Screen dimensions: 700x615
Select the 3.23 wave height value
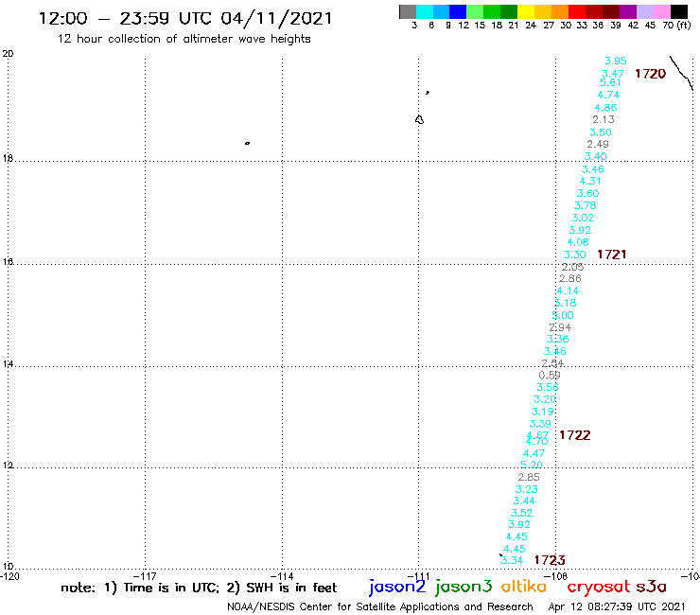[x=527, y=489]
